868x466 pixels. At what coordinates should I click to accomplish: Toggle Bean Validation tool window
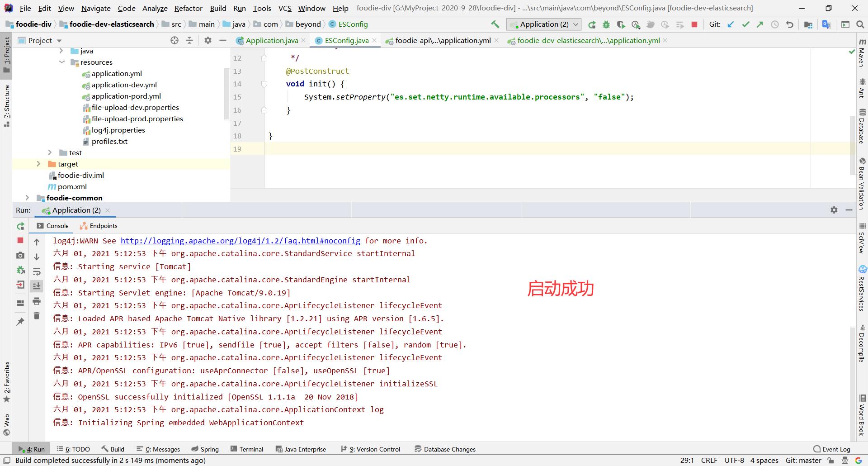click(862, 183)
